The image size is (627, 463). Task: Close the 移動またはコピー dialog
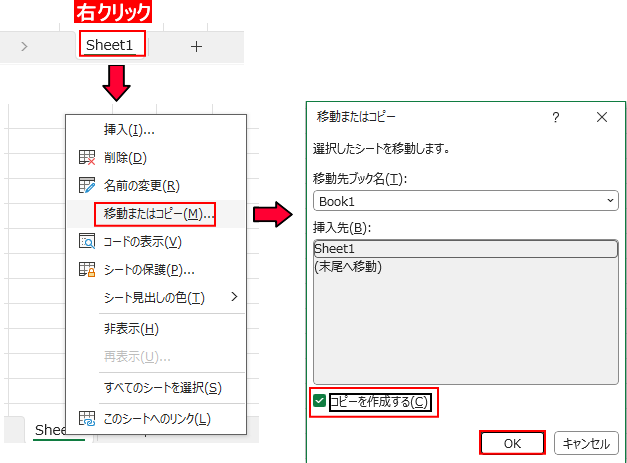tap(602, 117)
